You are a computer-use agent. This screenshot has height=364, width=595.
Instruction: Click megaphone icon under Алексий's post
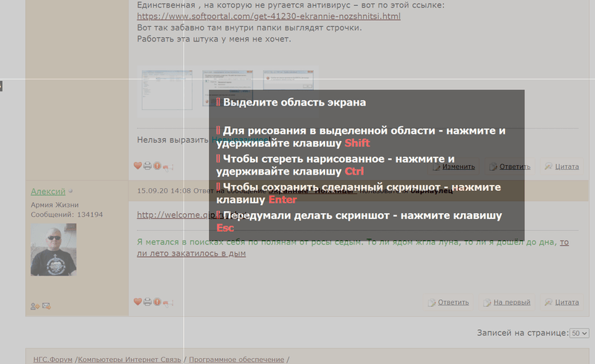click(168, 302)
